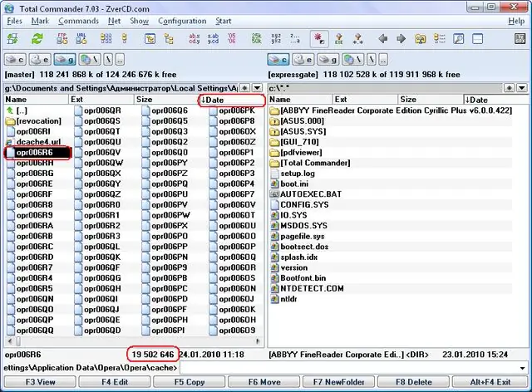Expand the command line history dropdown
This screenshot has width=532, height=392.
(522, 368)
